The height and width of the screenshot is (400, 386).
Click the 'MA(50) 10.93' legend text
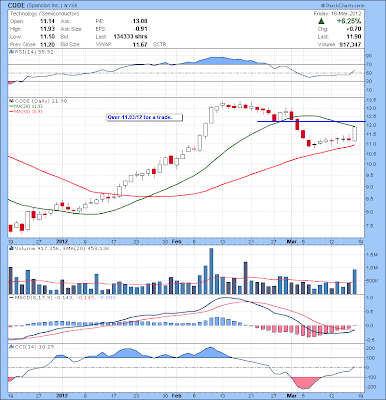27,111
